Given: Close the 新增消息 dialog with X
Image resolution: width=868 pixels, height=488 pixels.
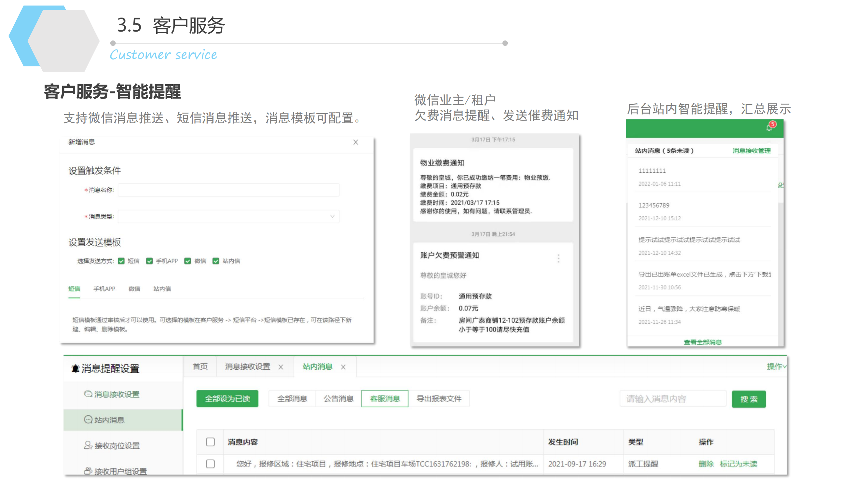Looking at the screenshot, I should pos(355,142).
